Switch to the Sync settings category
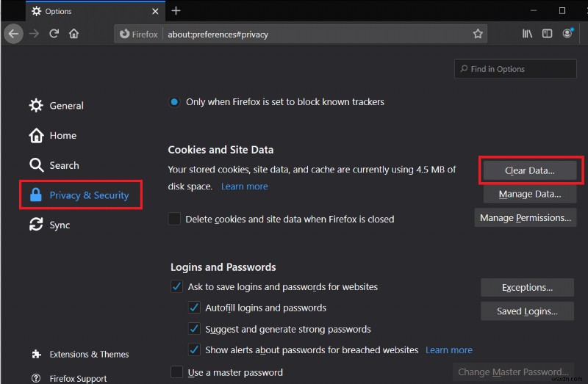Screen dimensions: 588x384 60,225
